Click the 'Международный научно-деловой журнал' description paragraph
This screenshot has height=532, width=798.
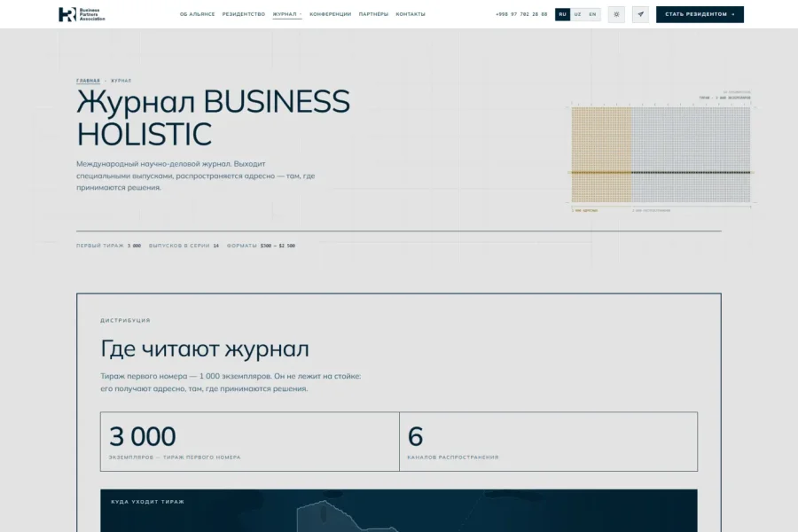[195, 176]
